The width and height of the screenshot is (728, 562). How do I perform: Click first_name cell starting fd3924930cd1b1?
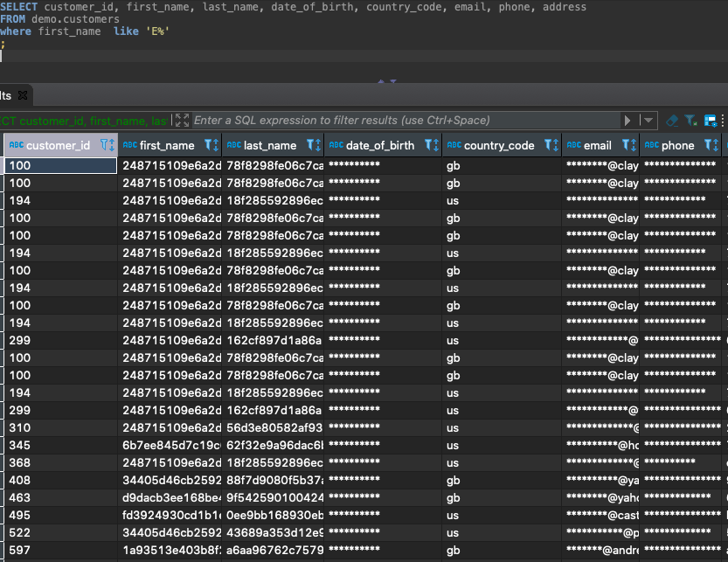pyautogui.click(x=170, y=515)
